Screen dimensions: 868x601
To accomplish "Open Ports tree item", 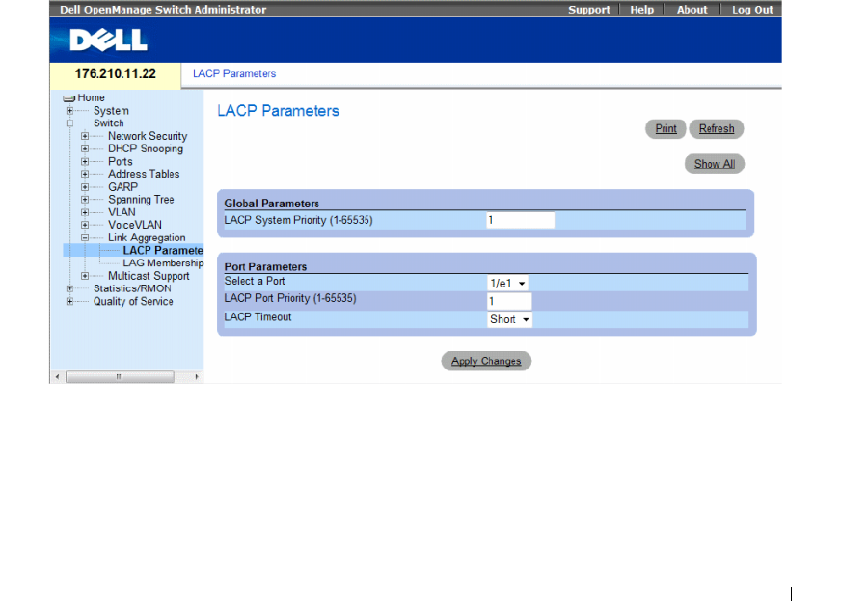I will click(121, 162).
